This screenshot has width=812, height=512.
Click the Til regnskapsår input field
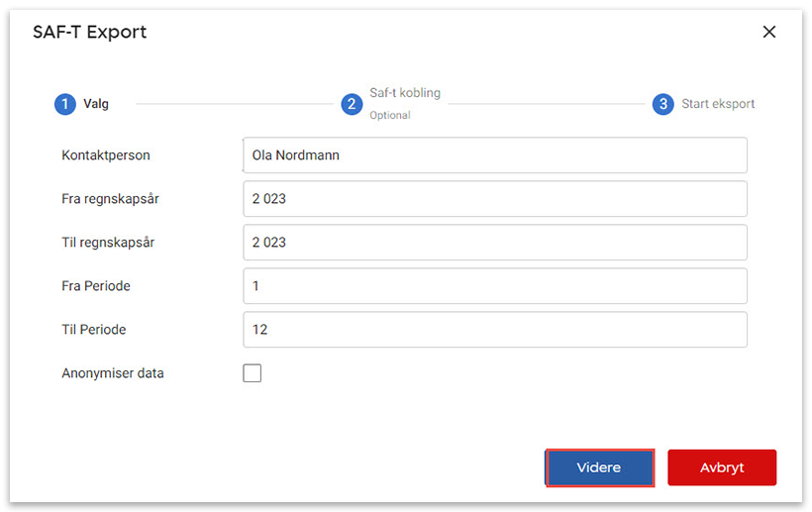(x=494, y=243)
